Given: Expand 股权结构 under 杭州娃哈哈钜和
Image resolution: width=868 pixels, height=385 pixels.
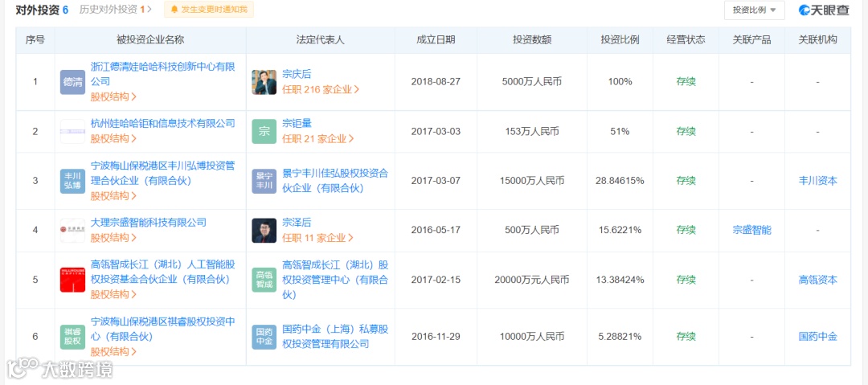Looking at the screenshot, I should coord(113,138).
